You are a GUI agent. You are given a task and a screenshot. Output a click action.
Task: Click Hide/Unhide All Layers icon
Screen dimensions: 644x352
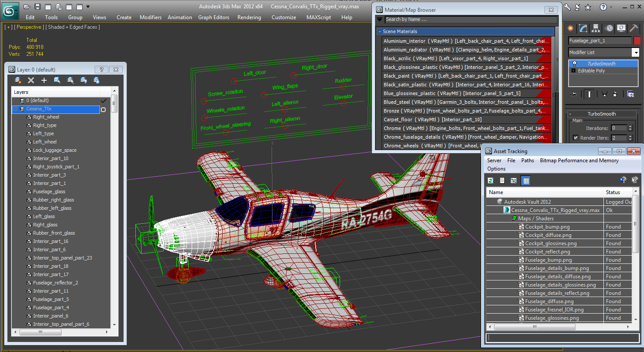tap(83, 80)
